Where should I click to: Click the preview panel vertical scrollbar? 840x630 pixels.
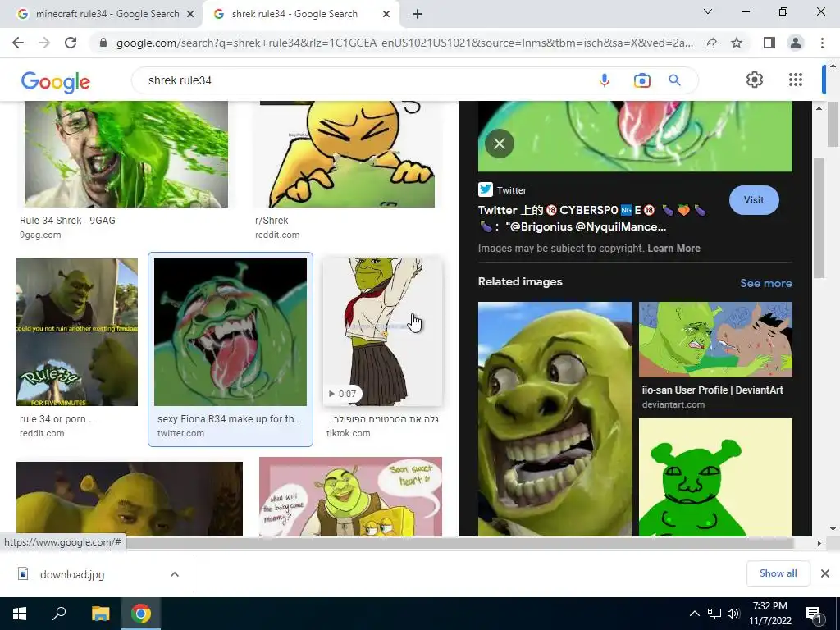pos(818,217)
